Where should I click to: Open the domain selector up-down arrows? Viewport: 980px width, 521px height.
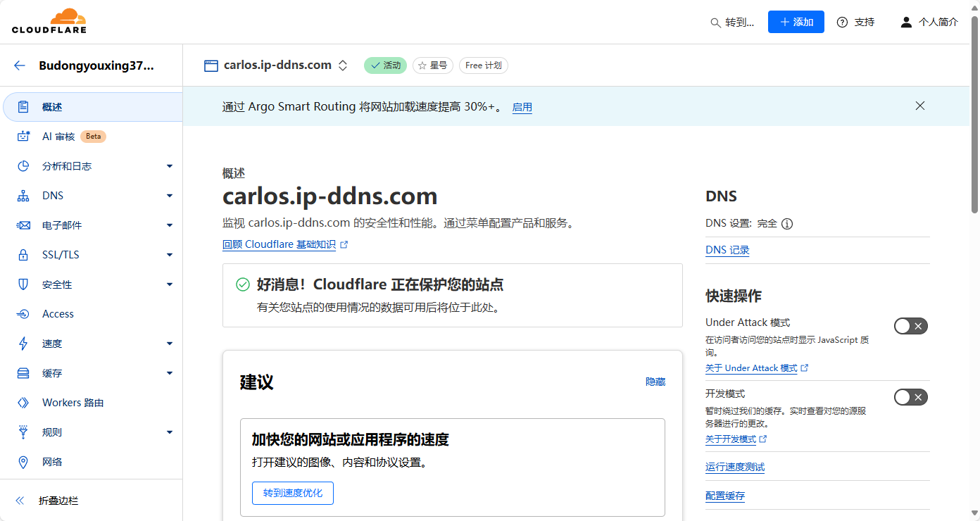[x=343, y=65]
